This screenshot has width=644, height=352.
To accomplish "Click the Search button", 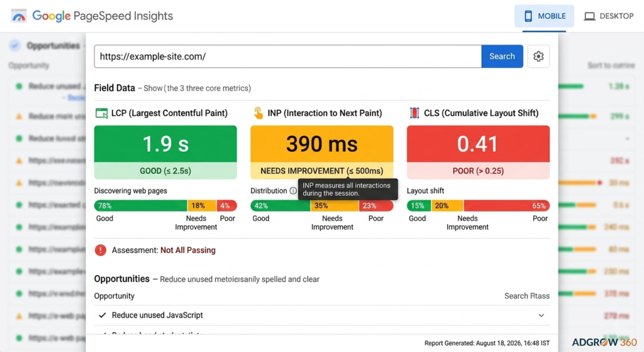I will click(x=502, y=56).
